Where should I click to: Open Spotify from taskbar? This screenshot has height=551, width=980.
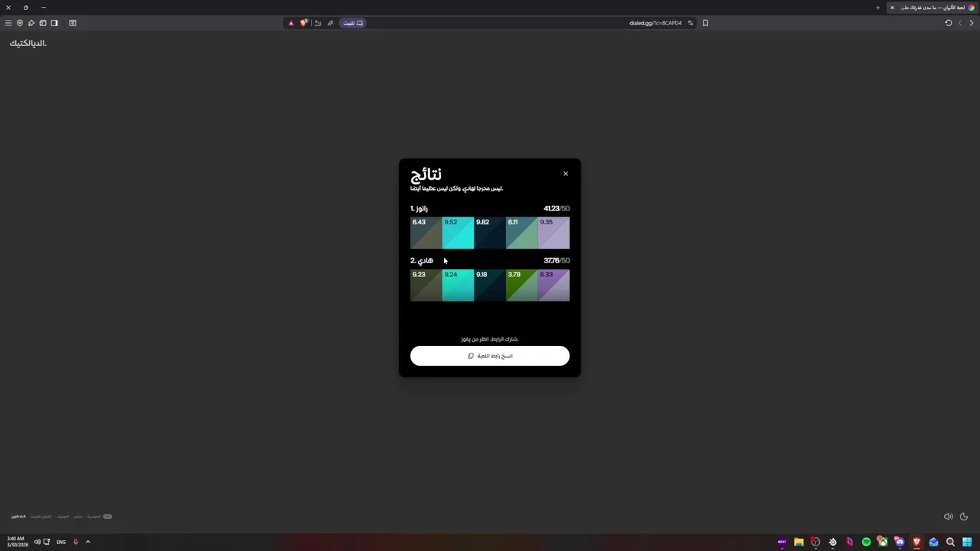point(866,542)
